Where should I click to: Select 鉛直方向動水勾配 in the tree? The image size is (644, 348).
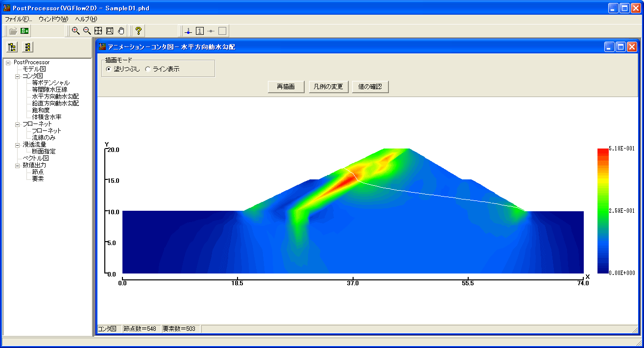pos(55,103)
